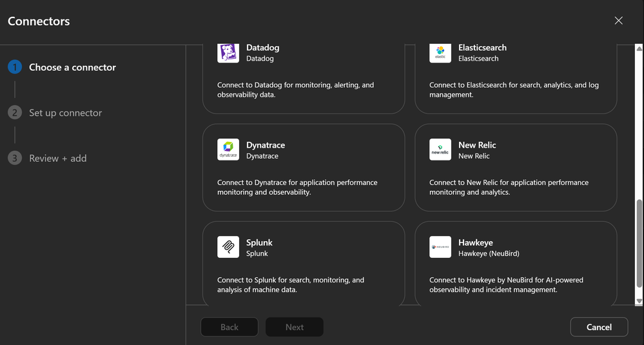Go to Choose a connector step
Screen dimensions: 644x345
72,67
